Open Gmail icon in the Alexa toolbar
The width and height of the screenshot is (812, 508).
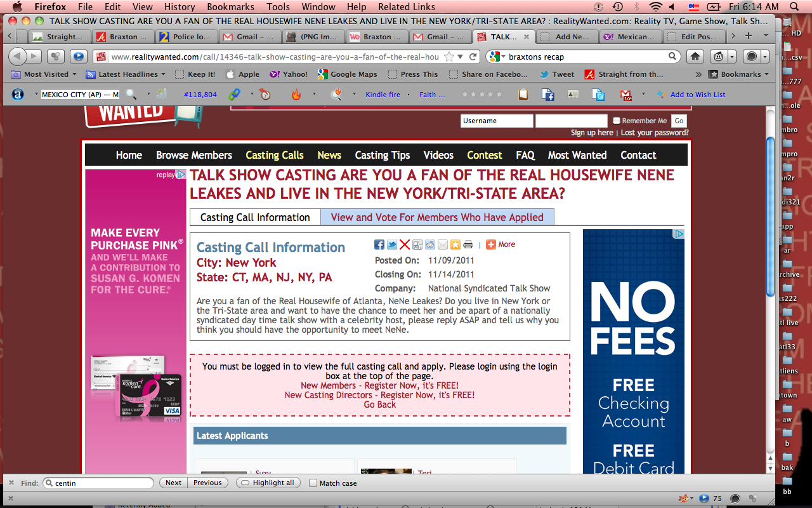click(x=625, y=95)
